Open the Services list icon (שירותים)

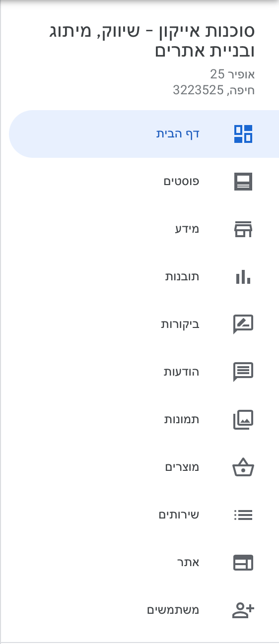click(x=243, y=515)
